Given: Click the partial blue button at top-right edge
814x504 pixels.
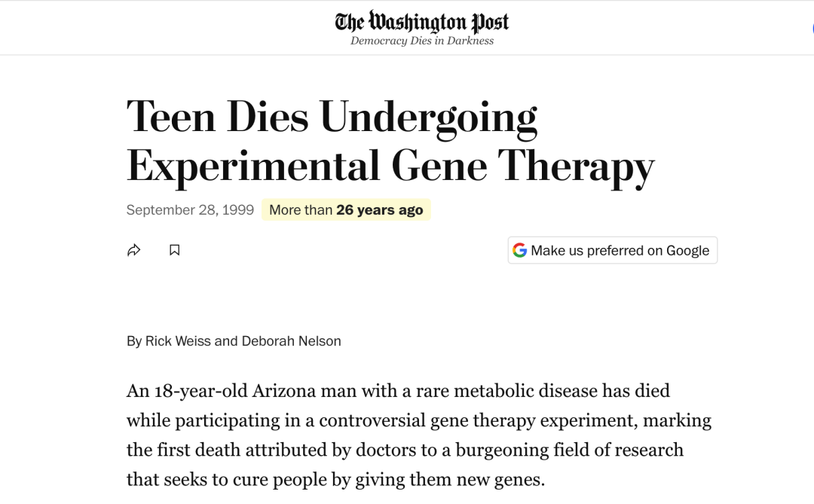Looking at the screenshot, I should point(812,29).
